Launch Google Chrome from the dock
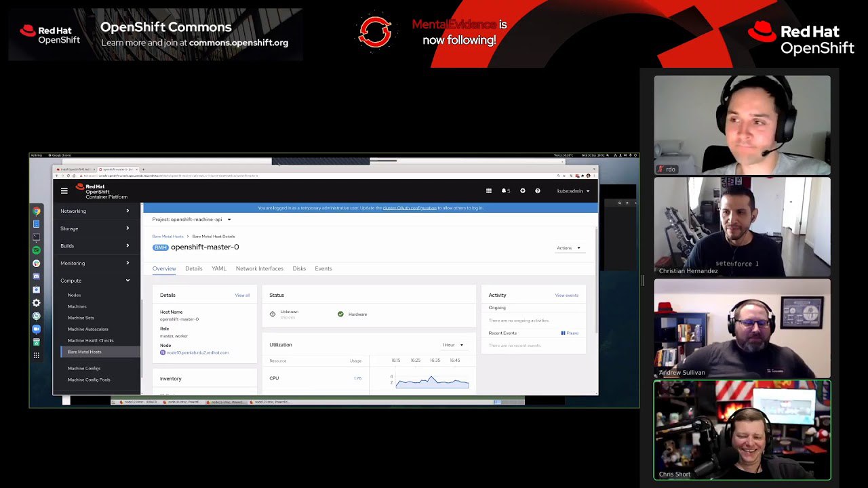Viewport: 868px width, 488px height. tap(37, 211)
